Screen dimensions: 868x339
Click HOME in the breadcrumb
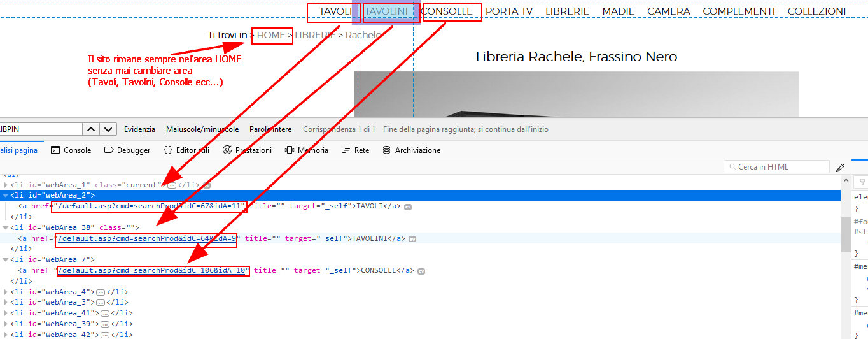271,35
